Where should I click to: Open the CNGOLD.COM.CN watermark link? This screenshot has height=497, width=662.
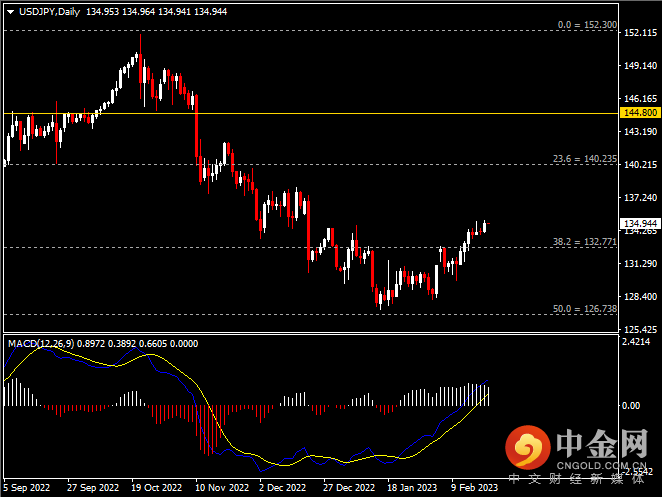click(603, 463)
